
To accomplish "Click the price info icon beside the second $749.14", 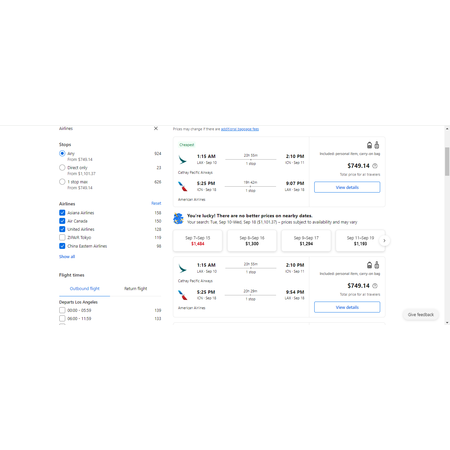I will [x=375, y=286].
